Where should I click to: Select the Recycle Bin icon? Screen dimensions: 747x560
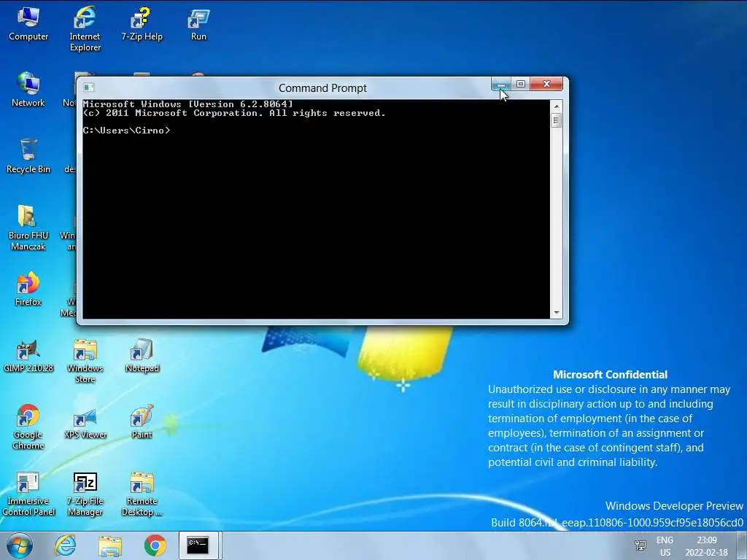[x=28, y=156]
